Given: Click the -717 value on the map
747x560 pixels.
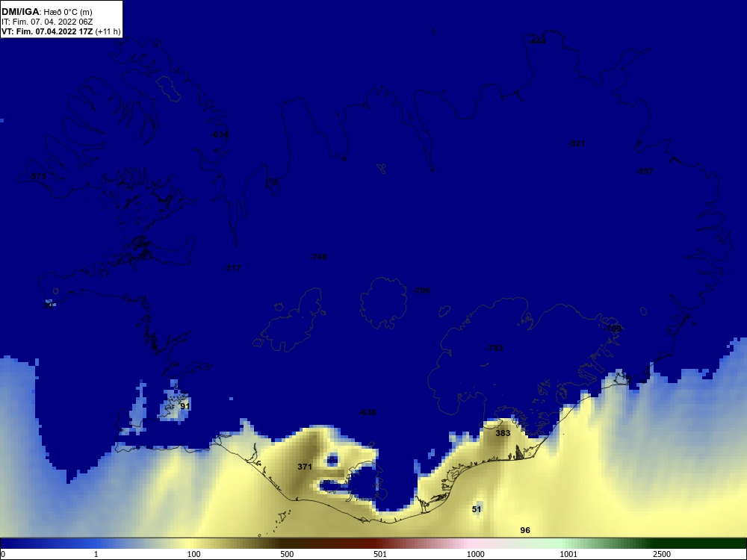Looking at the screenshot, I should [x=232, y=268].
